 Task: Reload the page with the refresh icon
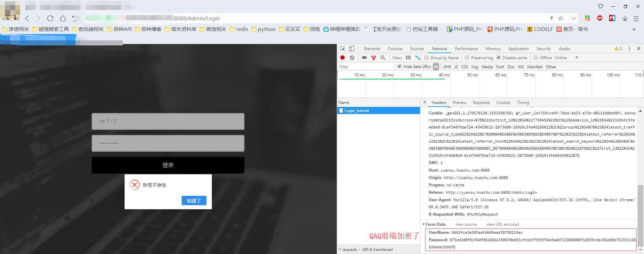[x=50, y=18]
